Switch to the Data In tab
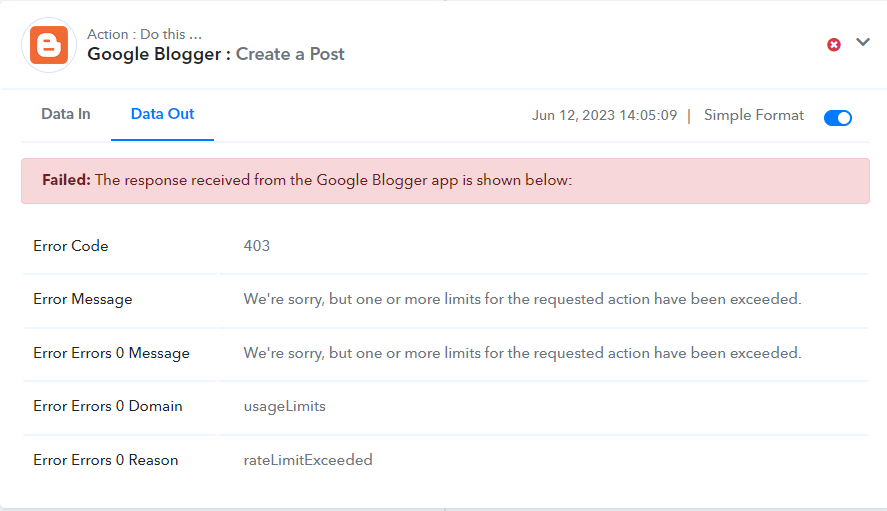 point(66,114)
